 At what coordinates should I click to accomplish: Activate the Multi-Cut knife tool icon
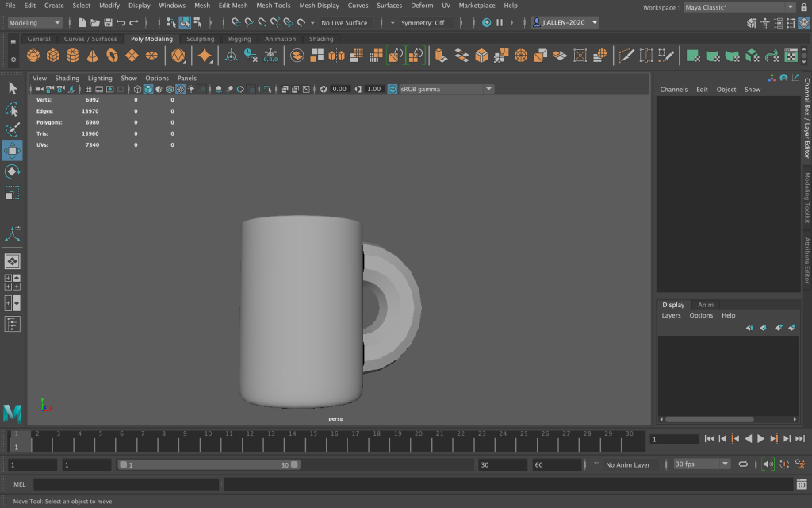(626, 56)
